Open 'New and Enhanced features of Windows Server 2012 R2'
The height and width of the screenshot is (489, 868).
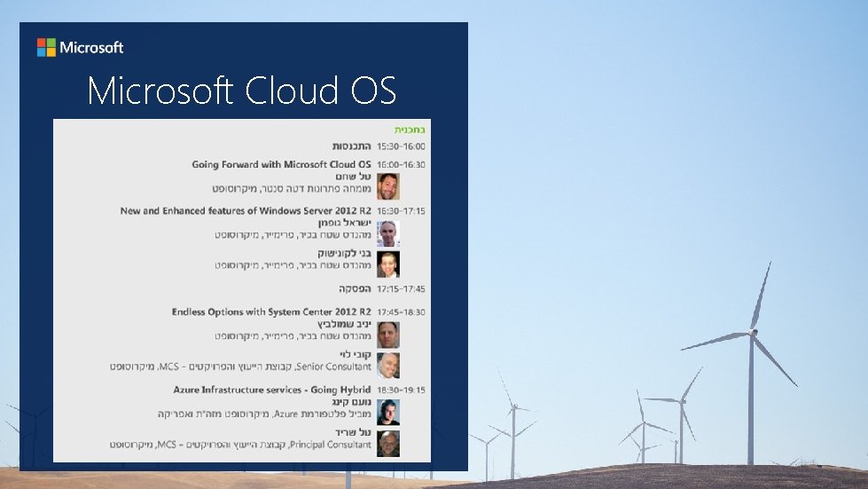point(246,211)
